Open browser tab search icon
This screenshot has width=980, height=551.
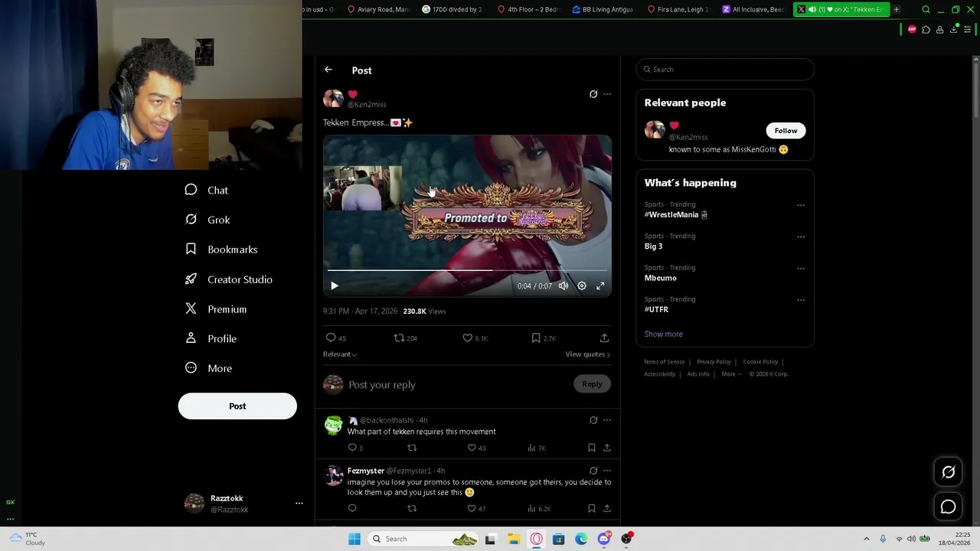pyautogui.click(x=926, y=9)
